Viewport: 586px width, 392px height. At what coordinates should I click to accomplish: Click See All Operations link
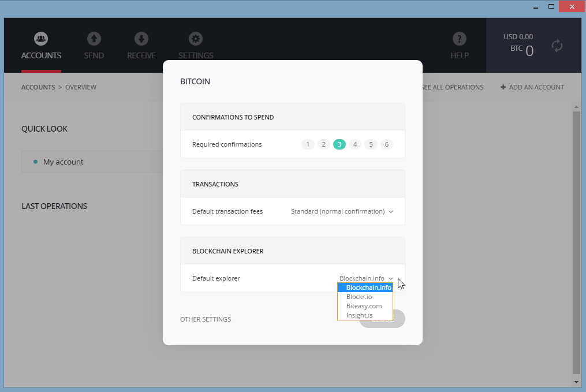pos(453,87)
